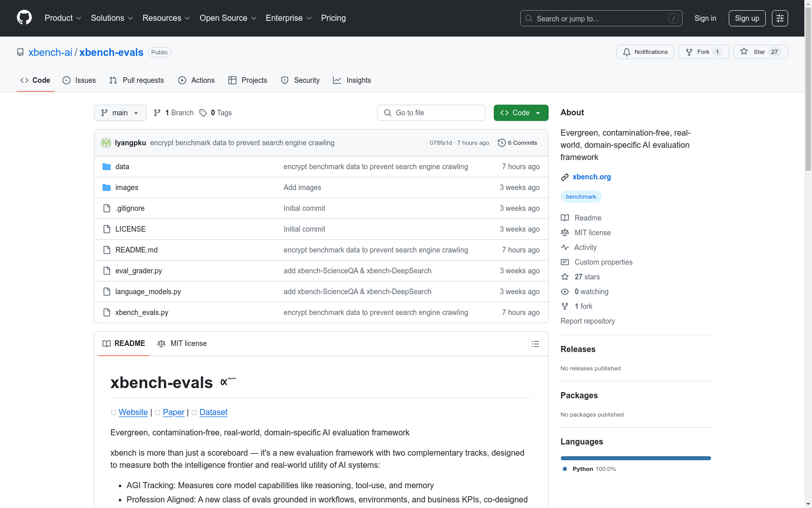Open the xbench_evals.py file
This screenshot has height=508, width=812.
(142, 312)
